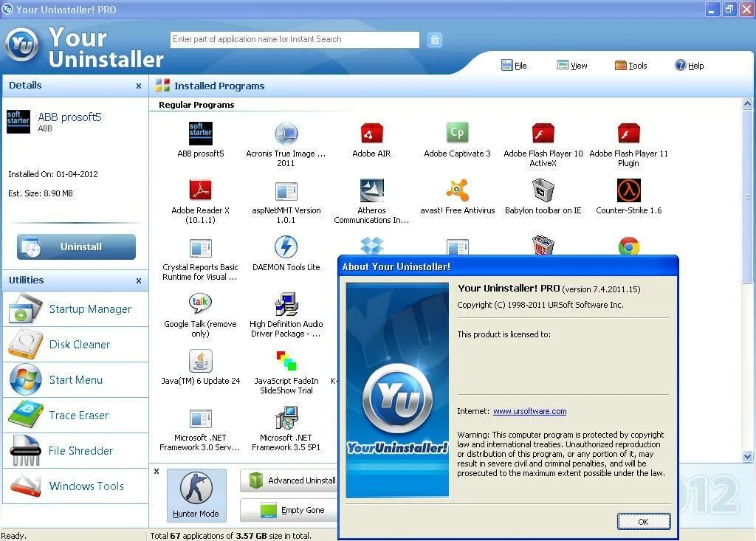This screenshot has width=756, height=541.
Task: Activate Hunter Mode
Action: 196,495
